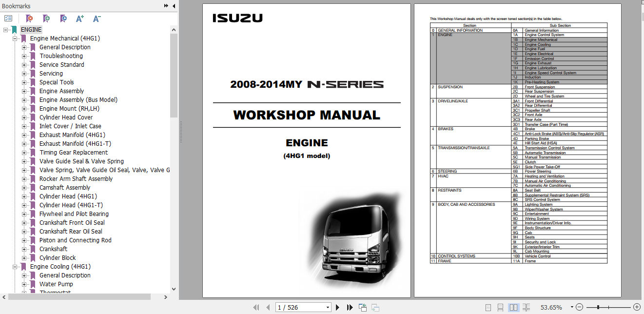Open the bookmarks options menu icon
The width and height of the screenshot is (644, 314).
point(8,19)
